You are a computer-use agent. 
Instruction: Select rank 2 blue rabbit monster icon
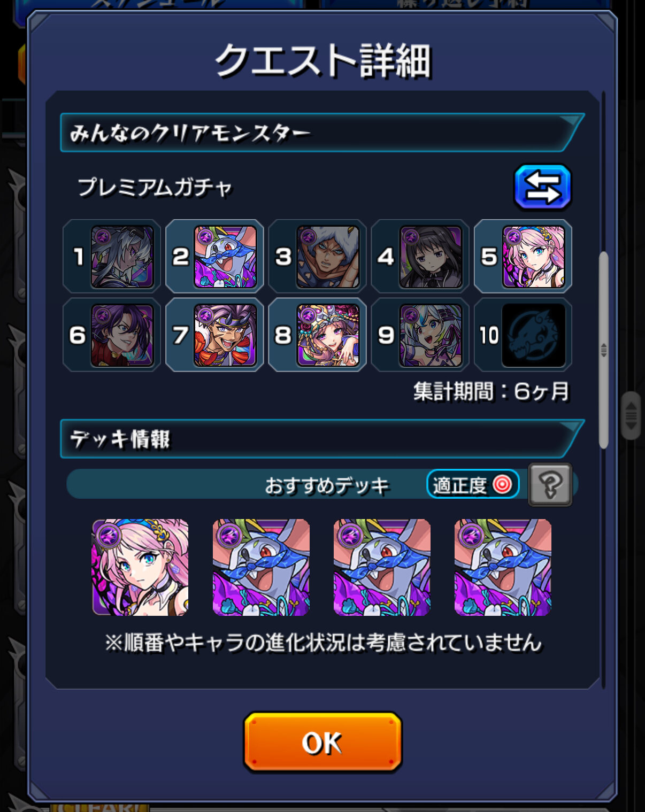[x=225, y=257]
